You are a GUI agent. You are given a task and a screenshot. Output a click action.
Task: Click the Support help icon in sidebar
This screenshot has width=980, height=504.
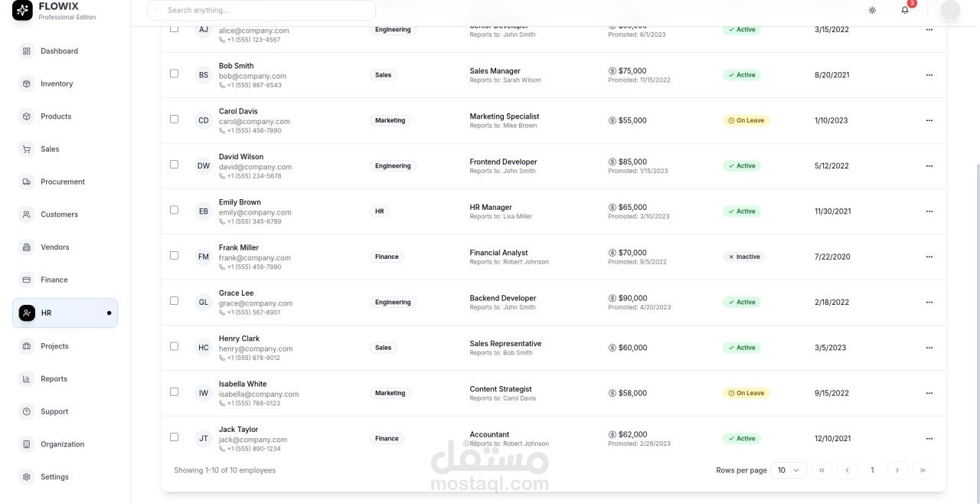(27, 411)
